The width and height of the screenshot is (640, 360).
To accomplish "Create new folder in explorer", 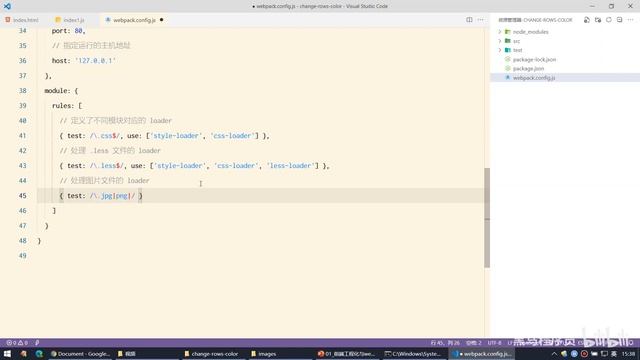I will (x=598, y=20).
